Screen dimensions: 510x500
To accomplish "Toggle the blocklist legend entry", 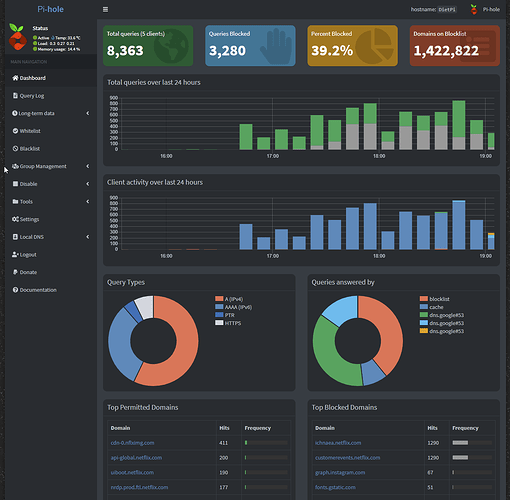I will [435, 299].
